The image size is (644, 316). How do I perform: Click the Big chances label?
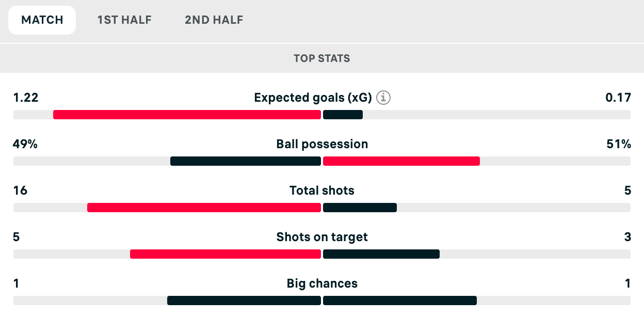[x=322, y=283]
